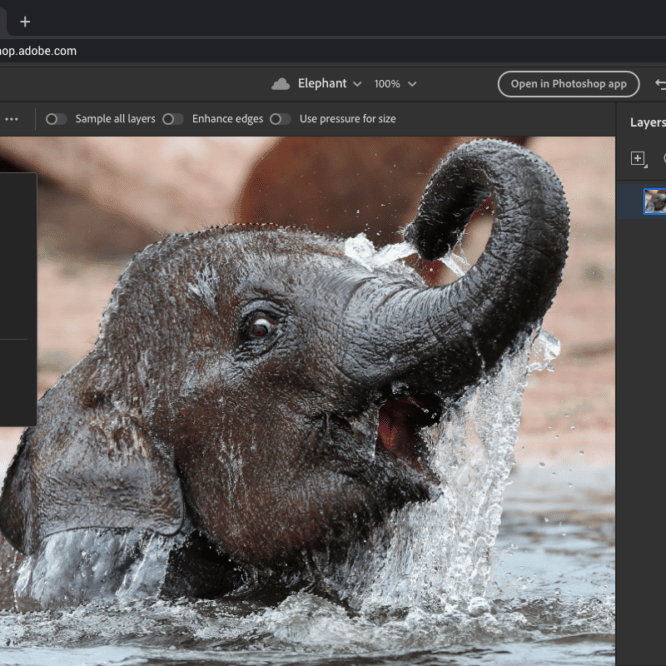
Task: Open the three-dot more options menu
Action: click(12, 119)
